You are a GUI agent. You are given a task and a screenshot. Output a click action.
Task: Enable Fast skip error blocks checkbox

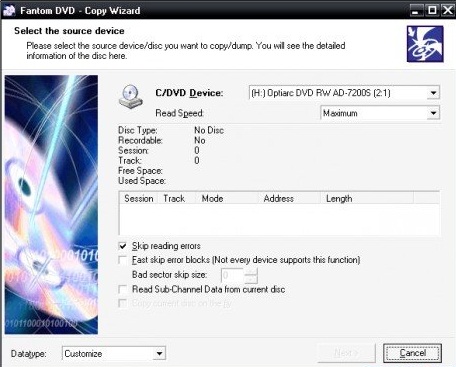(x=123, y=260)
